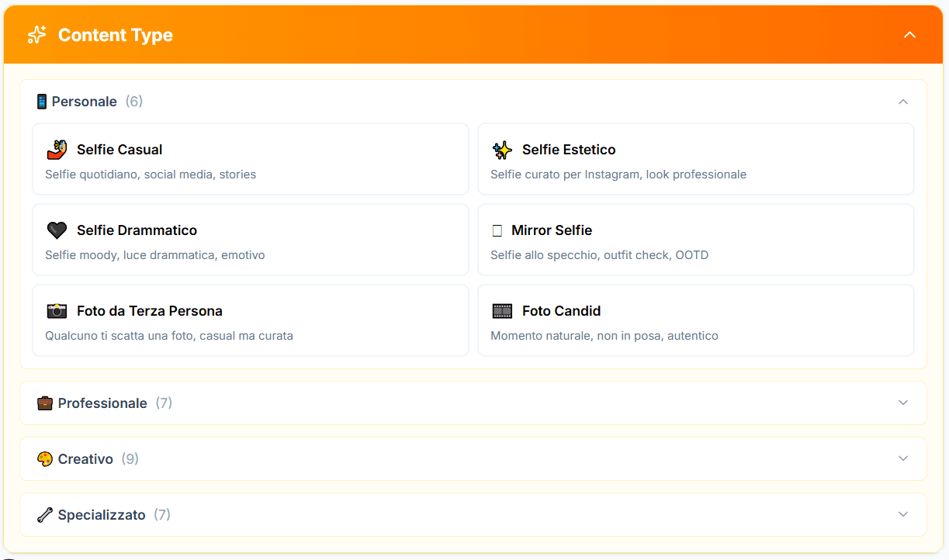This screenshot has width=949, height=560.
Task: Select the Foto Candid description text
Action: click(x=604, y=336)
